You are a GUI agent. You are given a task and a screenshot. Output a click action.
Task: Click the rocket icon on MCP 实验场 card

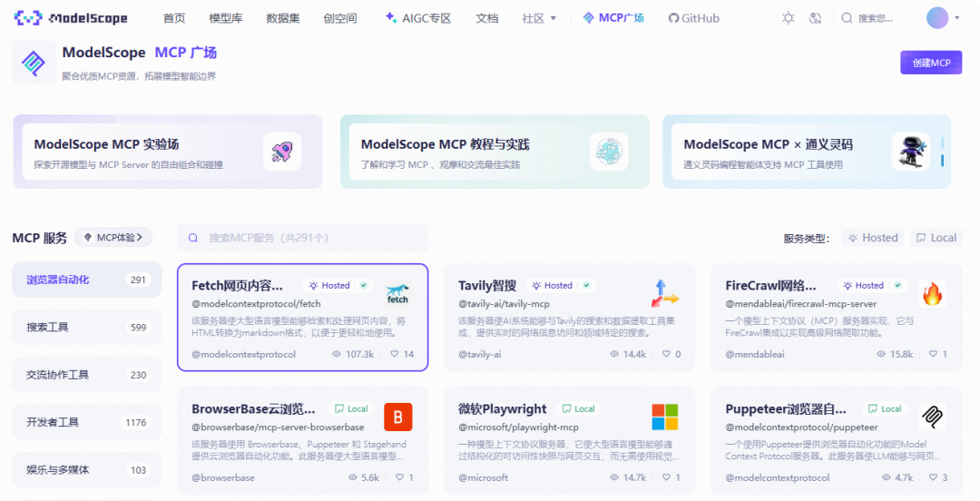pos(282,152)
